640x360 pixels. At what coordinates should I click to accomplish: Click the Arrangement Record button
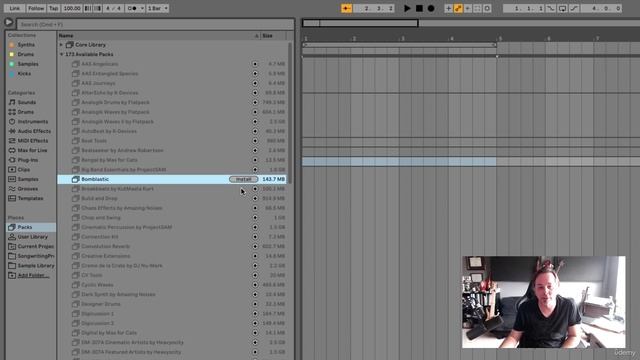[431, 8]
